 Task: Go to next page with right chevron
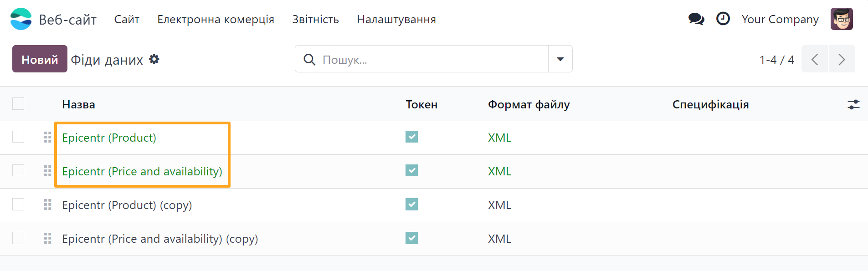pos(842,59)
